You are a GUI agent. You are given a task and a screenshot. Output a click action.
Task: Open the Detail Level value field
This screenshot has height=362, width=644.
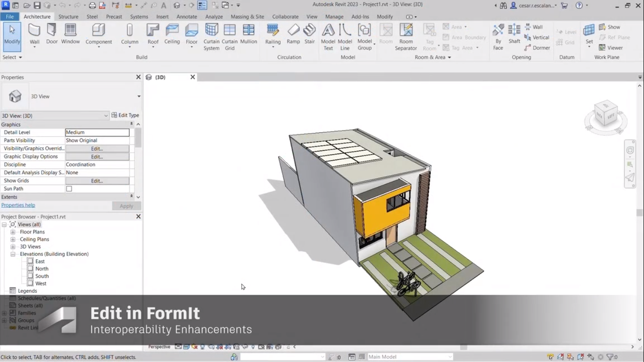coord(97,132)
